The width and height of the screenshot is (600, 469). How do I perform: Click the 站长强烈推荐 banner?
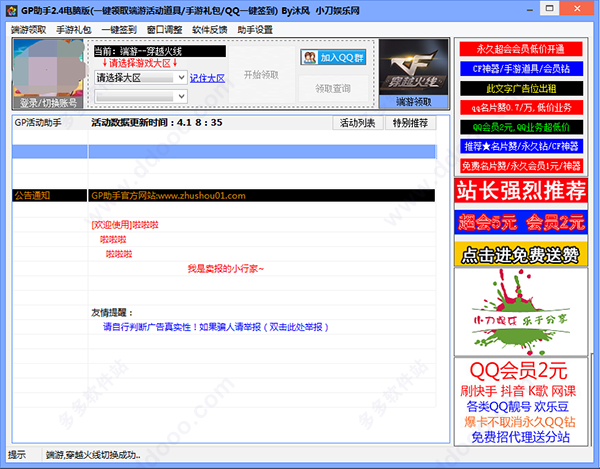[521, 191]
